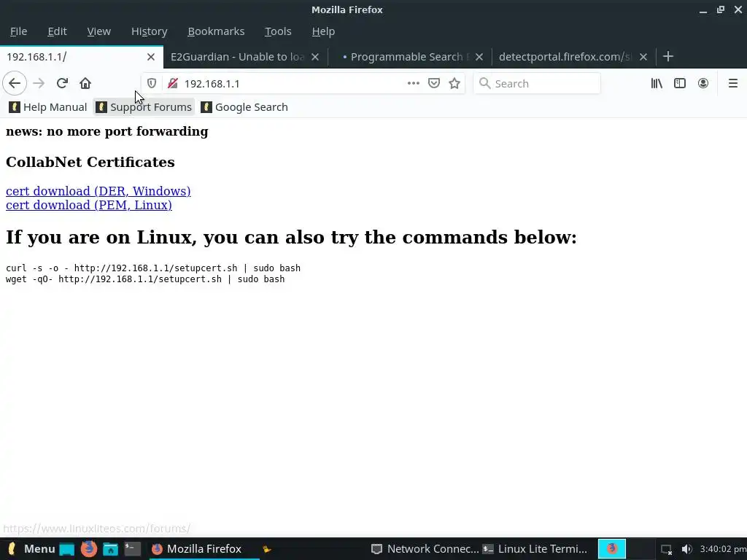Image resolution: width=747 pixels, height=560 pixels.
Task: Open the Linux Lite Menu button
Action: (x=31, y=548)
